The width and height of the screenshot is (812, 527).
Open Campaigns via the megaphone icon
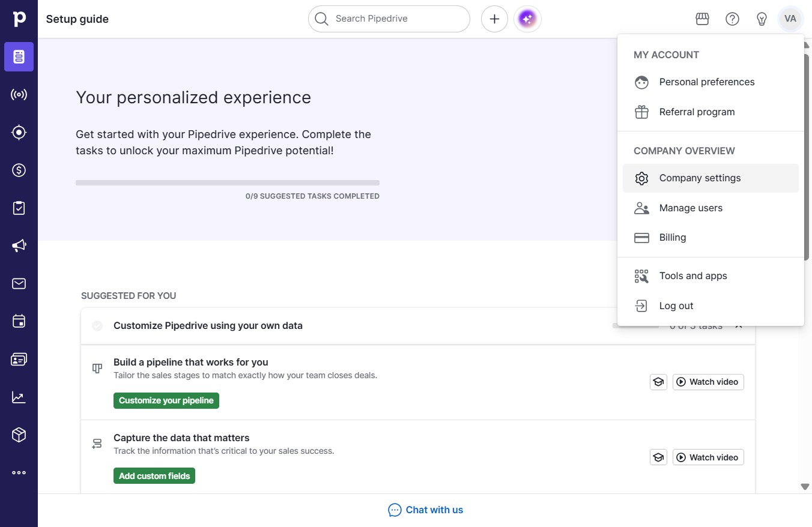coord(19,246)
